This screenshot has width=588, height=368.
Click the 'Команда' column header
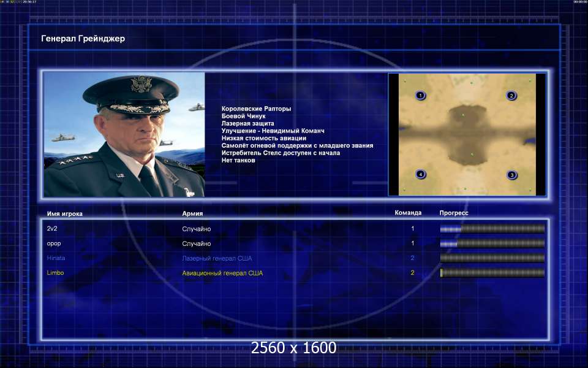[408, 213]
